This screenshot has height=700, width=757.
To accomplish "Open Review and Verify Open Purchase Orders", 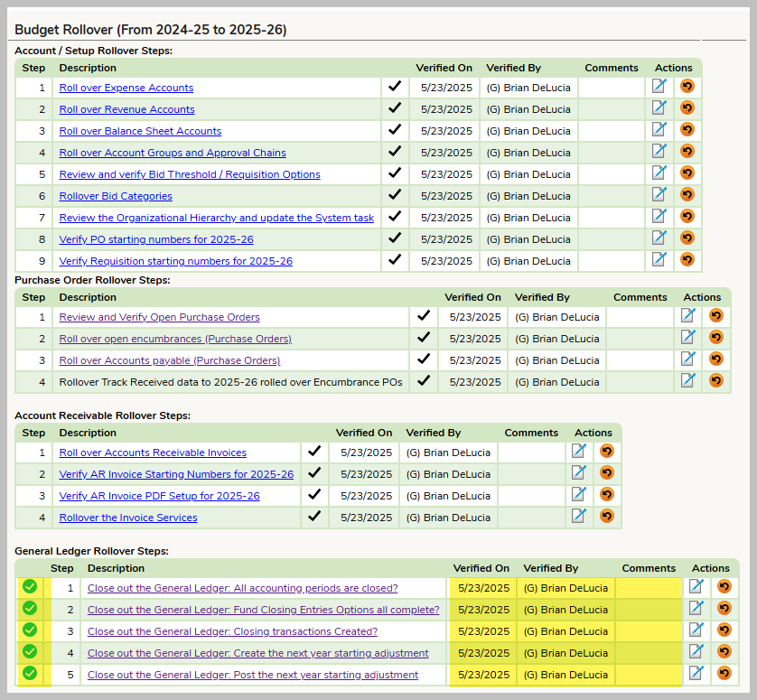I will [159, 318].
